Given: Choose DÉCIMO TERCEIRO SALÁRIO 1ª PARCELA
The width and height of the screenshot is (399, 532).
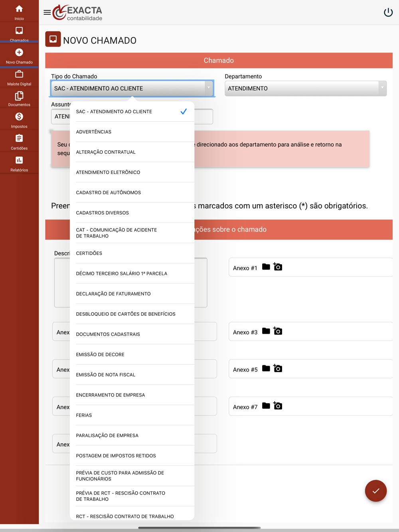Looking at the screenshot, I should (x=132, y=274).
